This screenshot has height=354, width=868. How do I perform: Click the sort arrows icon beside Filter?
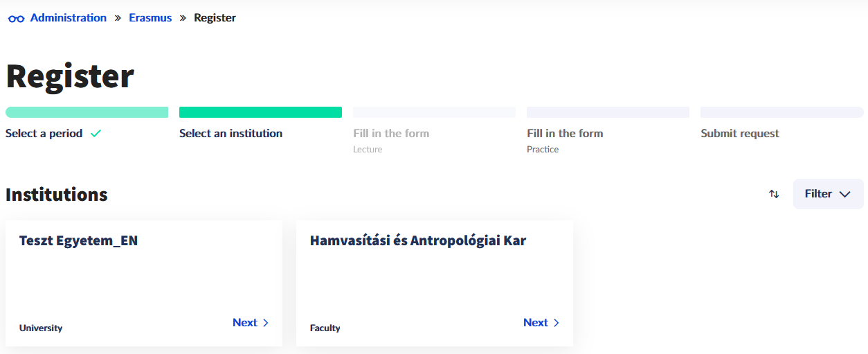pos(774,194)
